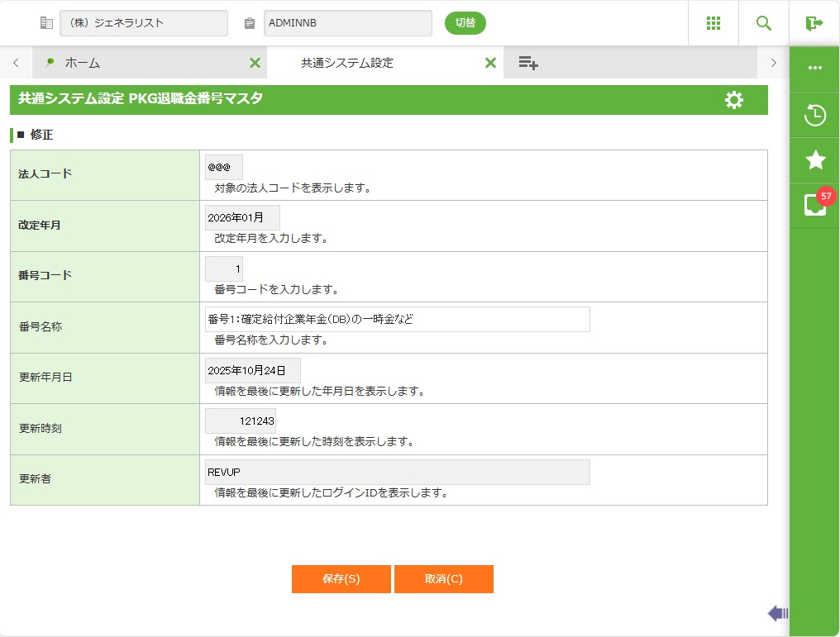Screen dimensions: 840x637
Task: Open the apps grid menu icon
Action: (x=714, y=23)
